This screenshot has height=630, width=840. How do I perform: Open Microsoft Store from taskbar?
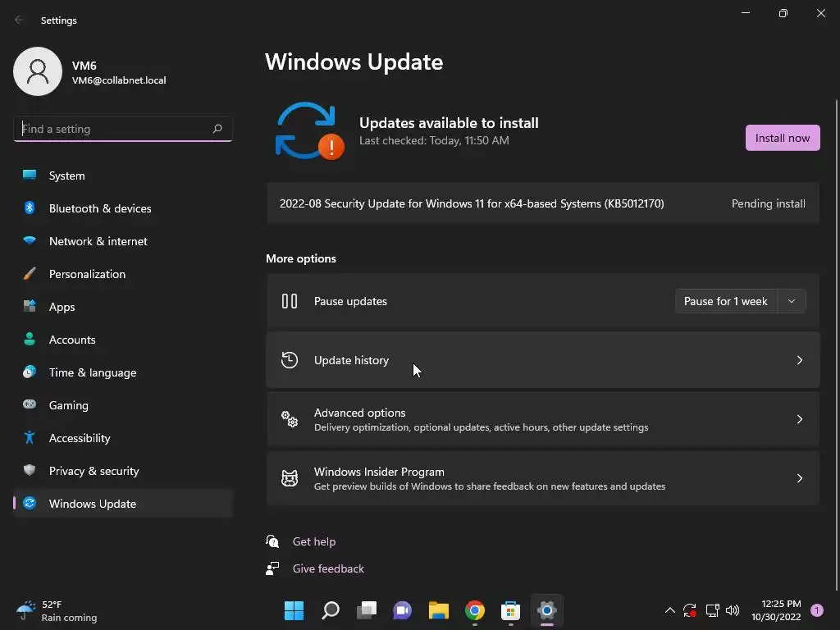coord(510,610)
